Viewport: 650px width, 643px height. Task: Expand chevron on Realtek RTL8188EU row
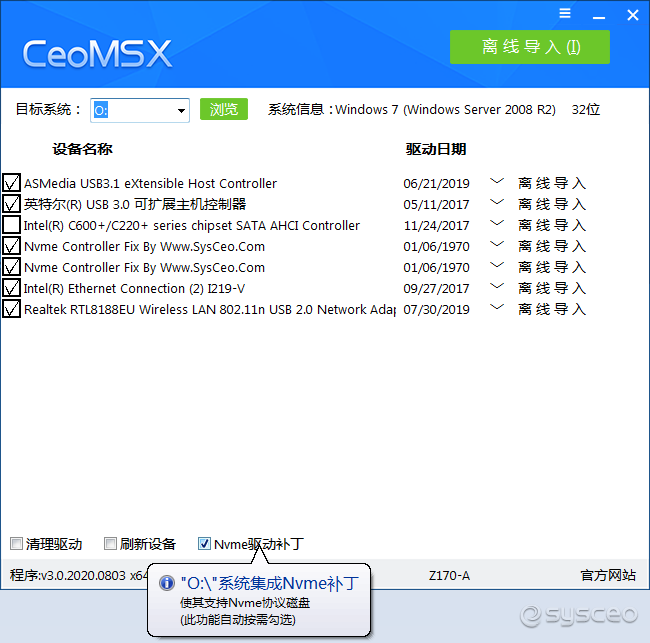497,308
